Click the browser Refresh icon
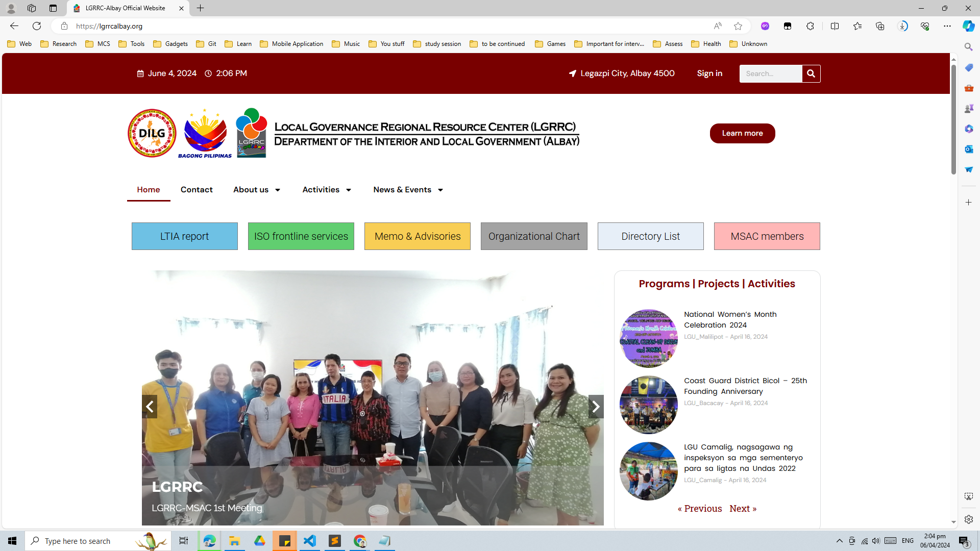Screen dimensions: 980x551 coord(37,26)
